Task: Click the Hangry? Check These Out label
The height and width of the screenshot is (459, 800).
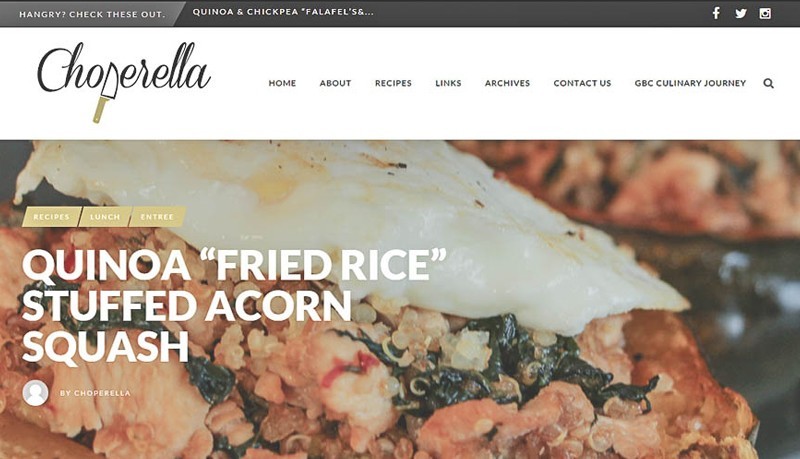Action: [x=92, y=14]
